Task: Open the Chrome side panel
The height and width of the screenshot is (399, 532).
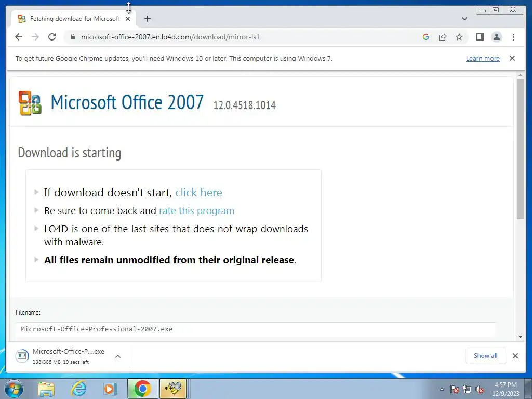Action: tap(480, 37)
